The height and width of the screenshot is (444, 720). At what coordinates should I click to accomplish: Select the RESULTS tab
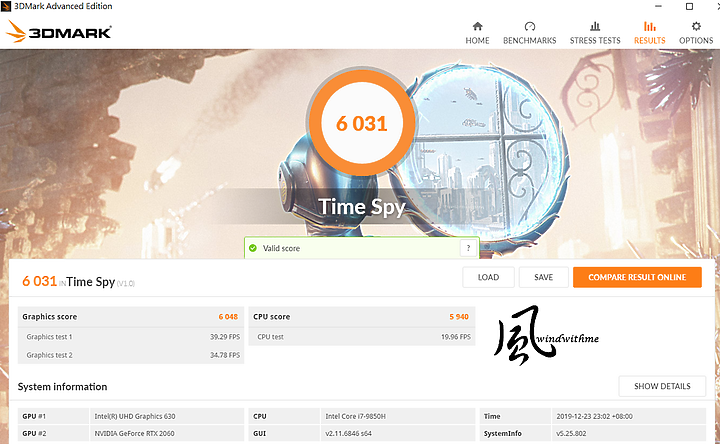[x=649, y=33]
